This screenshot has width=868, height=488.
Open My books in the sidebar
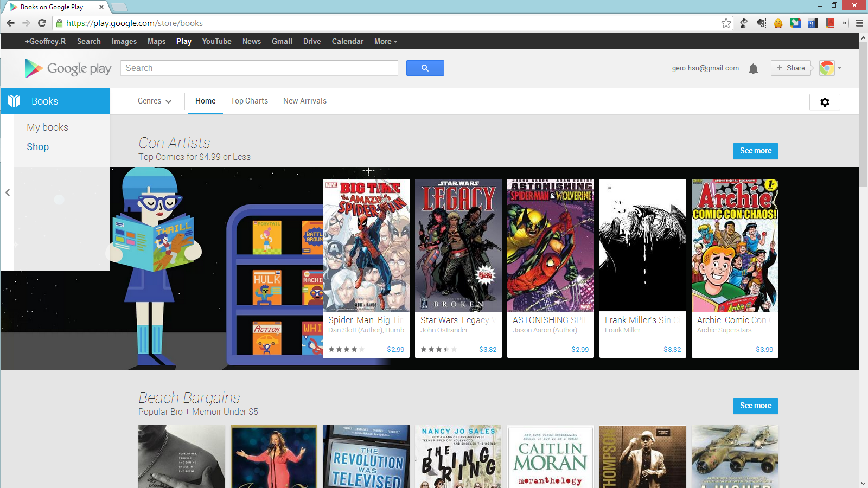[47, 127]
